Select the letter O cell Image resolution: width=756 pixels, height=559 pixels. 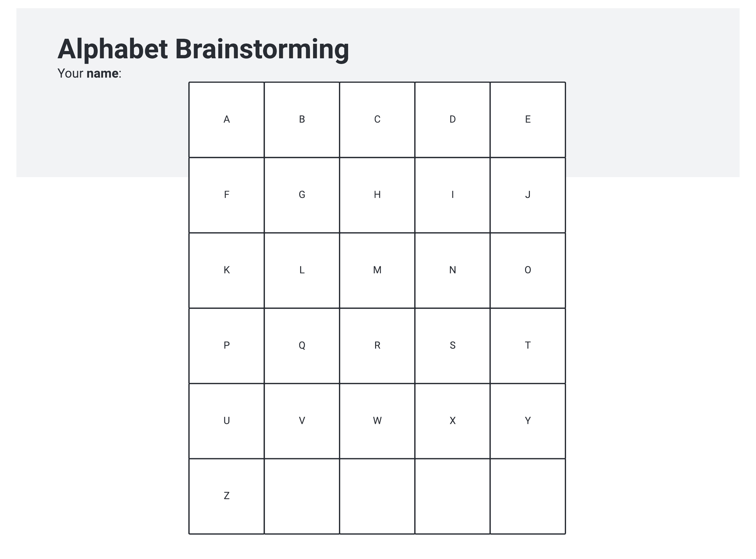[528, 270]
